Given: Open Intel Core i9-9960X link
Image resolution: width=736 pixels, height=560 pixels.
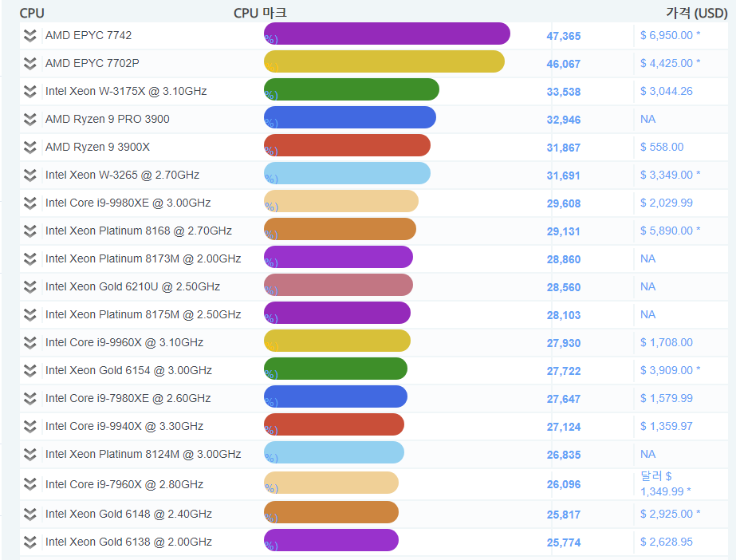Looking at the screenshot, I should click(124, 342).
